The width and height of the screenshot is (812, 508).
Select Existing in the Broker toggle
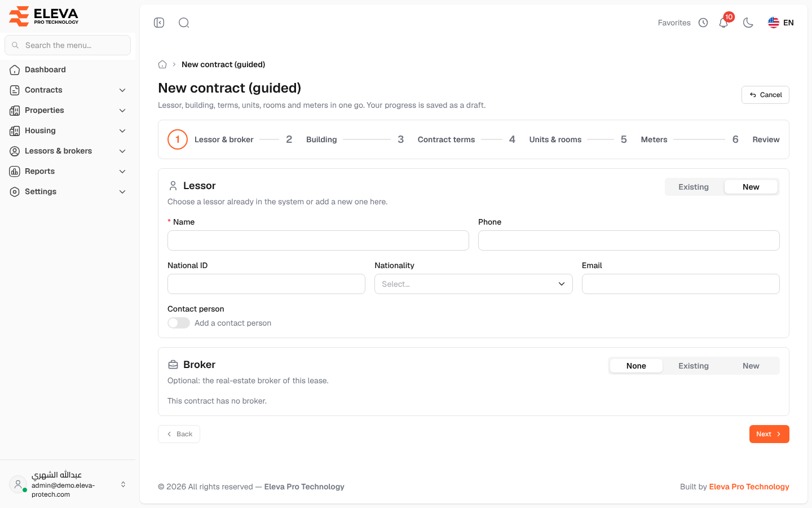click(x=694, y=366)
